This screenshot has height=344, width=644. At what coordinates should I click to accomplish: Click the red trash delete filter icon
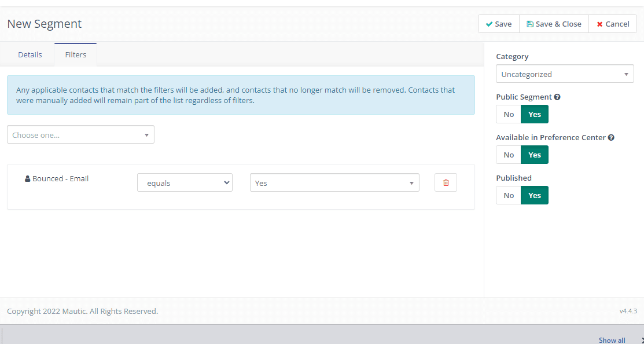[446, 182]
